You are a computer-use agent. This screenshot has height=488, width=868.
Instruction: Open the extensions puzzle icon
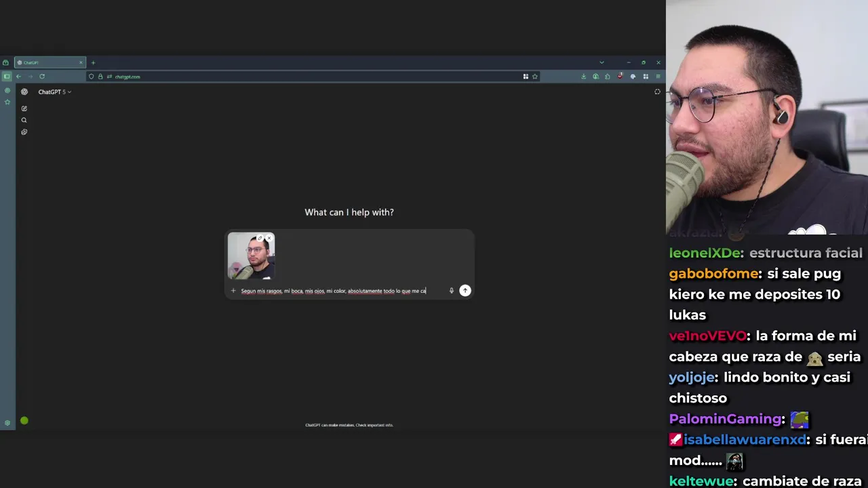pos(607,77)
